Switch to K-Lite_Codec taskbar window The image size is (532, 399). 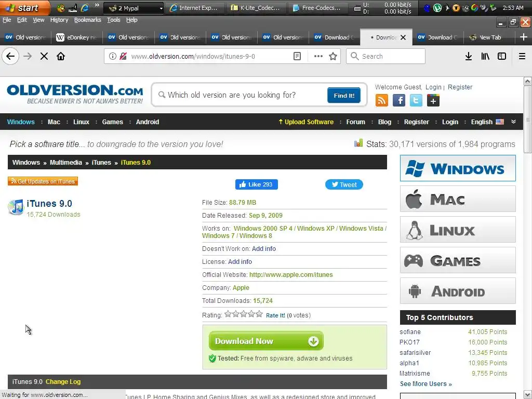pos(256,8)
